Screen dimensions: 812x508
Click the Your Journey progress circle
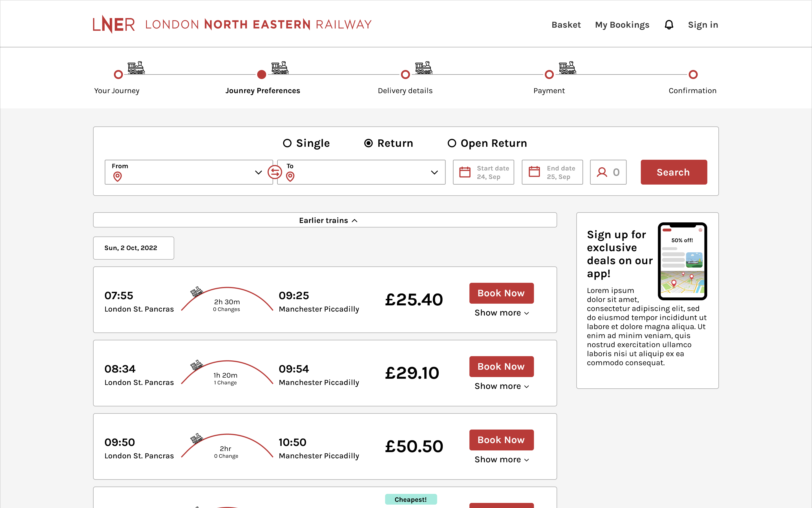(118, 74)
